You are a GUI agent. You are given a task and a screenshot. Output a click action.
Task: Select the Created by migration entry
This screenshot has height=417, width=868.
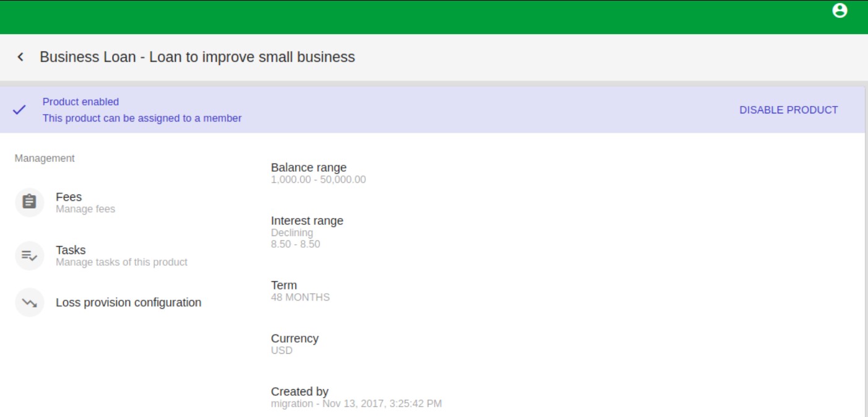tap(355, 403)
